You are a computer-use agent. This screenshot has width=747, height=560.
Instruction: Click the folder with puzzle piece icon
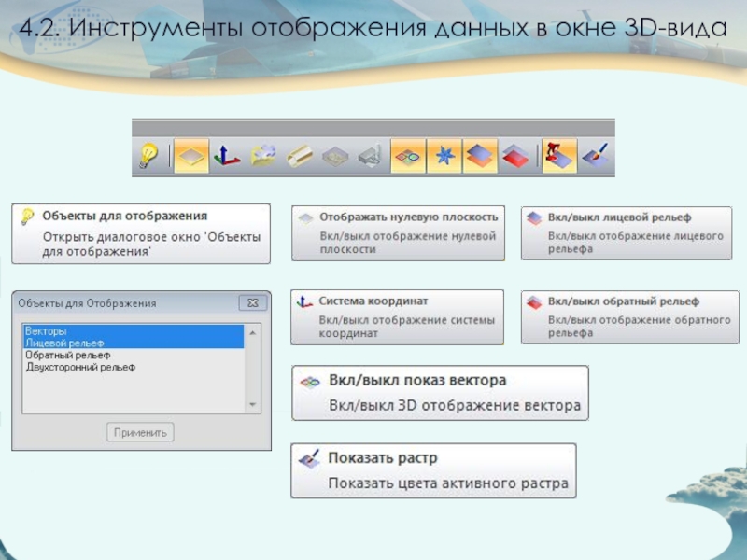tap(263, 155)
